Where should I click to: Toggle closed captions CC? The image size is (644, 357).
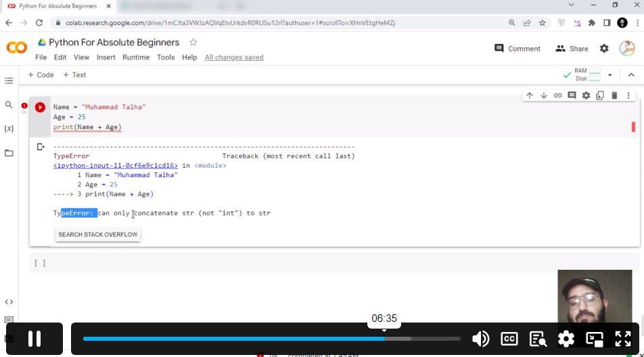[x=509, y=339]
